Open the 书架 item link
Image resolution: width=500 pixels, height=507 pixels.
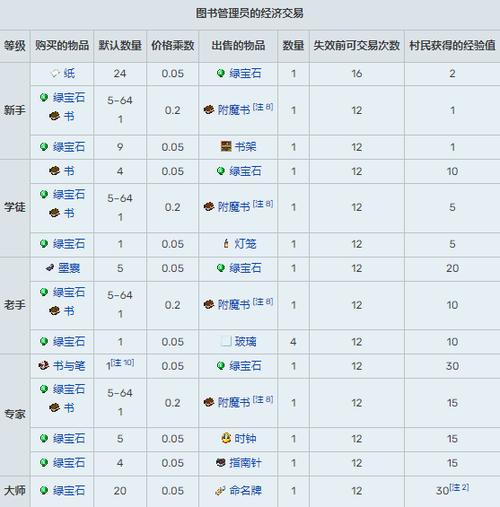click(245, 146)
